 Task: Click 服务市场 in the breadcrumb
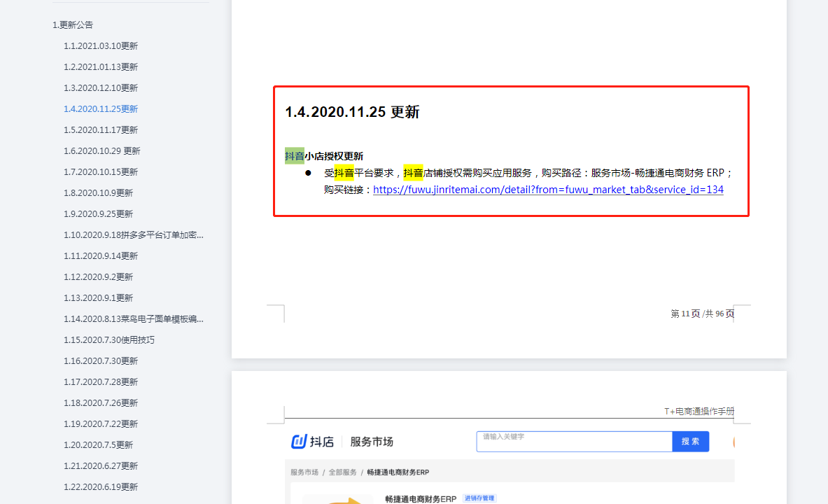[304, 472]
